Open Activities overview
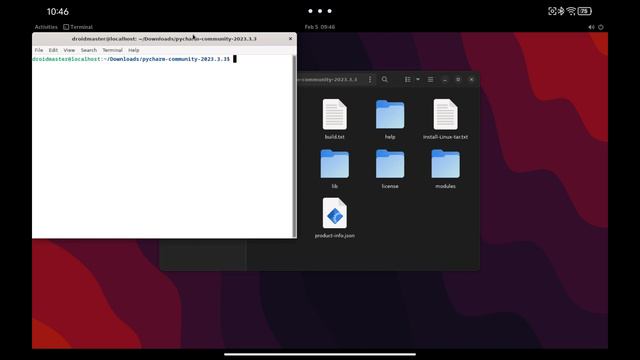The height and width of the screenshot is (360, 640). [46, 27]
